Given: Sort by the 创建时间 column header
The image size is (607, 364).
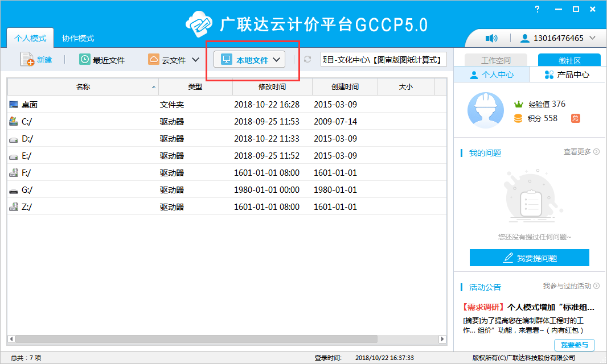Looking at the screenshot, I should [345, 86].
